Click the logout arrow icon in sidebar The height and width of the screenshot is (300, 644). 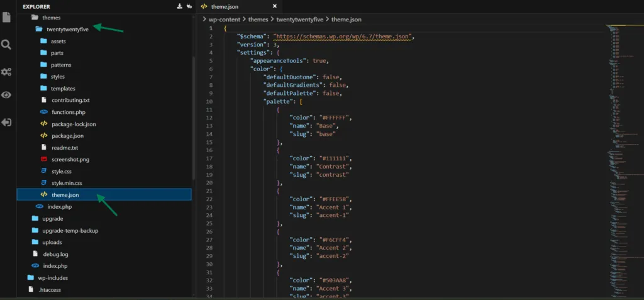pos(6,123)
